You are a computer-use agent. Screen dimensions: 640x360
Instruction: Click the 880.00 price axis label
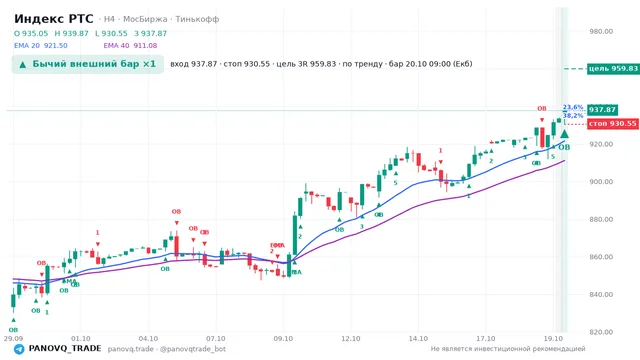click(x=601, y=219)
